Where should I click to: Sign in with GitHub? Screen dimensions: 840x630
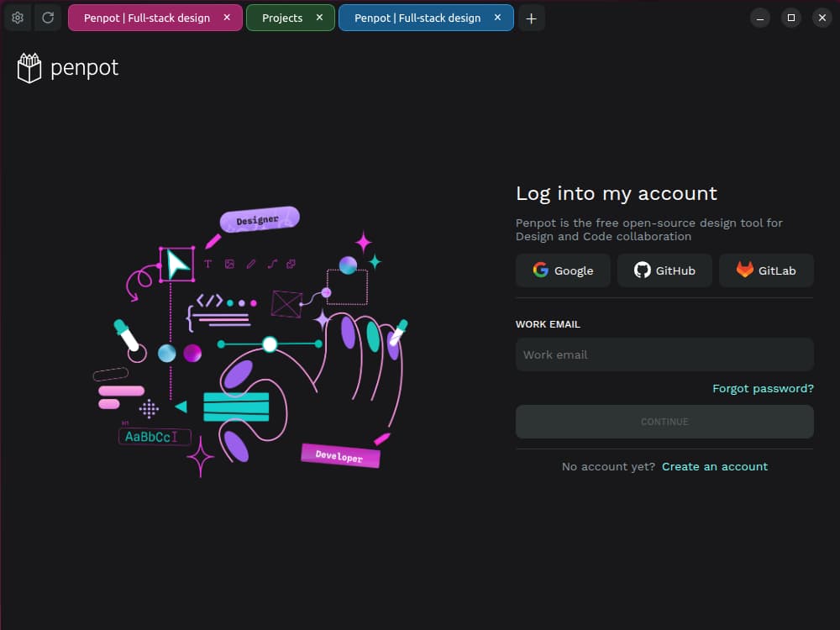pos(664,270)
